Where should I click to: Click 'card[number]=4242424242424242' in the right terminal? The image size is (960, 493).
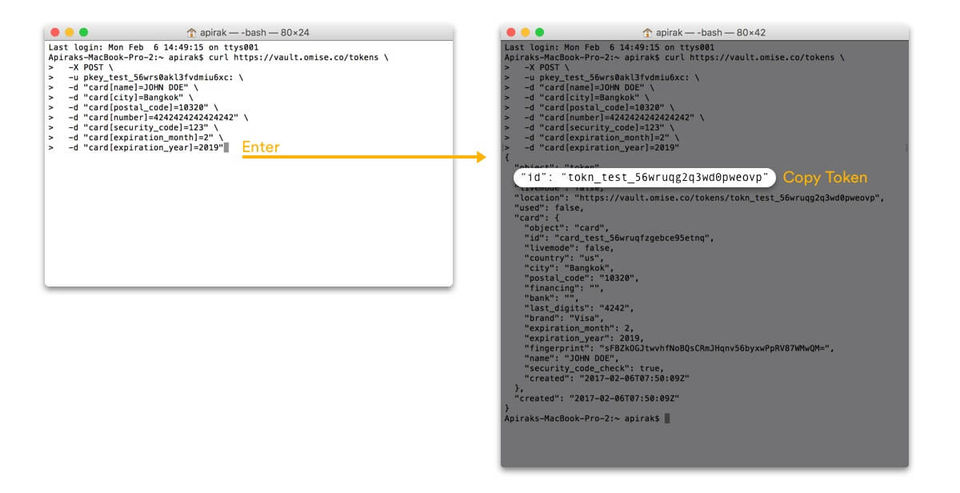coord(617,118)
